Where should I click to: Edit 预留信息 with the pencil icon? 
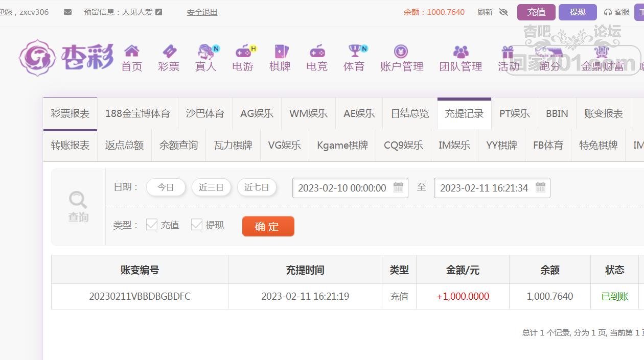click(x=158, y=12)
